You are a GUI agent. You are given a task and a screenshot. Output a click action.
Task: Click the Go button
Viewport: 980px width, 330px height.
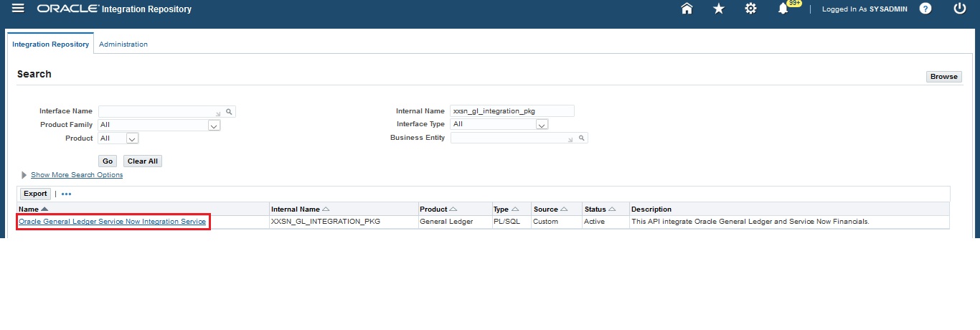[x=108, y=161]
